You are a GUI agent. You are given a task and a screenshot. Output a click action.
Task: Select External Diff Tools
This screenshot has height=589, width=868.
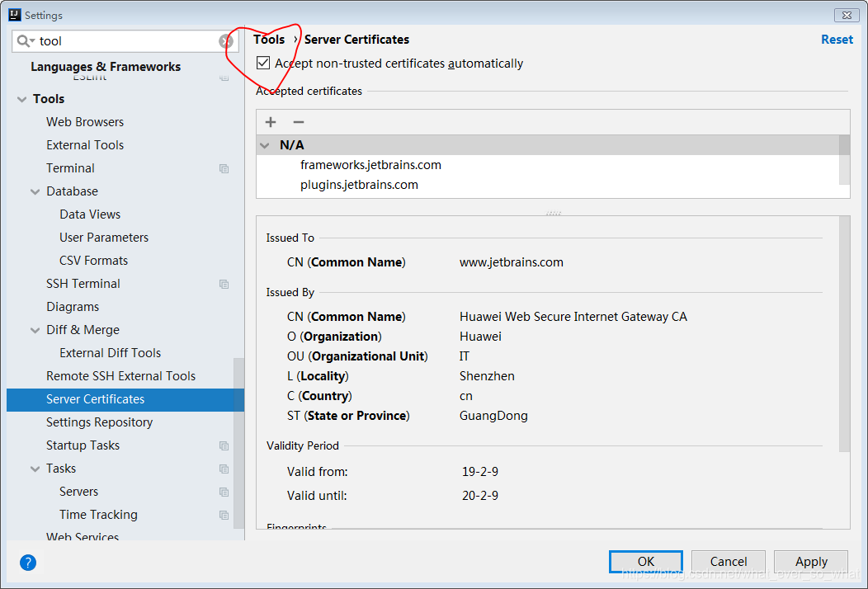110,352
